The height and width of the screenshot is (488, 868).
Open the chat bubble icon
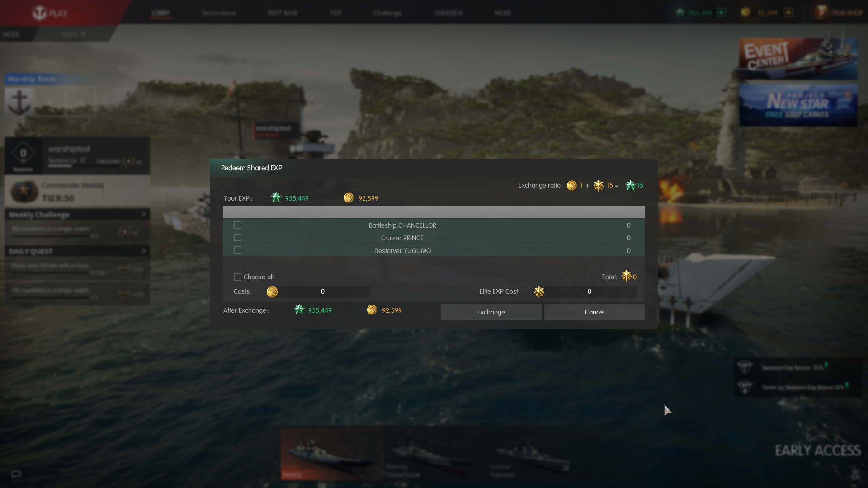click(16, 474)
